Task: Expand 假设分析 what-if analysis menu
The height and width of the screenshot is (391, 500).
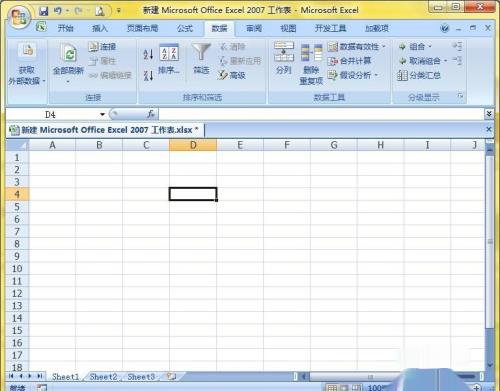Action: click(x=353, y=75)
